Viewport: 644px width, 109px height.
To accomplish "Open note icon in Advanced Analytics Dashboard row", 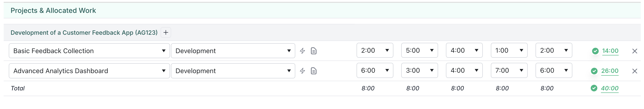I will [313, 71].
